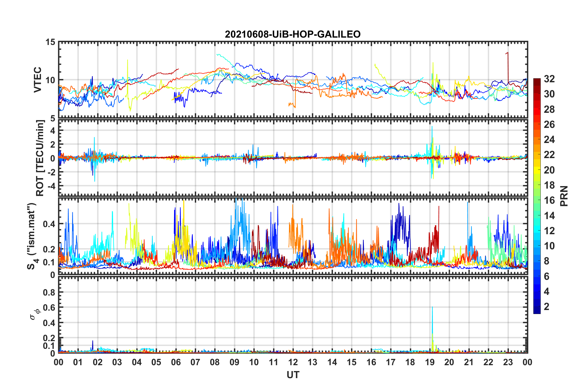Click the 24 tick on the PRN colorbar

pos(549,140)
